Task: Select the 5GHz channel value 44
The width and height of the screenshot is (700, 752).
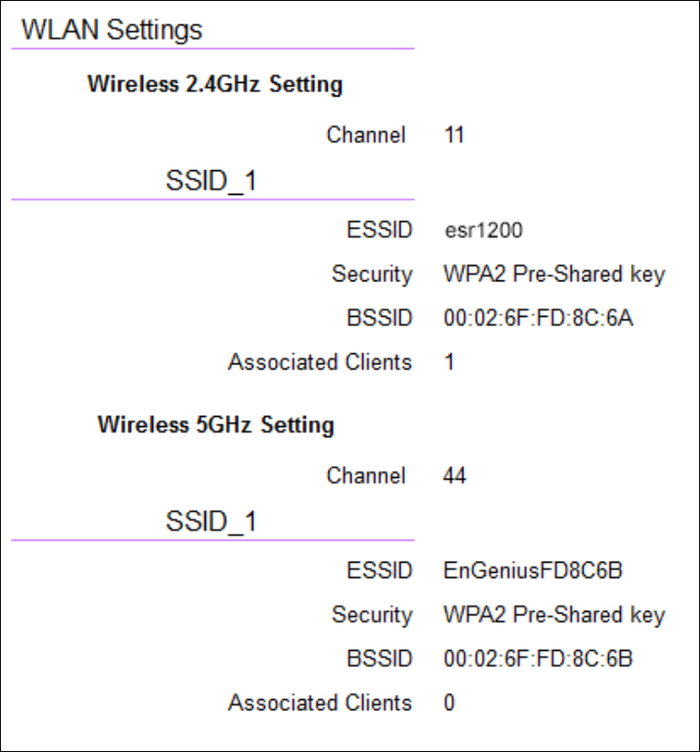Action: pos(454,475)
